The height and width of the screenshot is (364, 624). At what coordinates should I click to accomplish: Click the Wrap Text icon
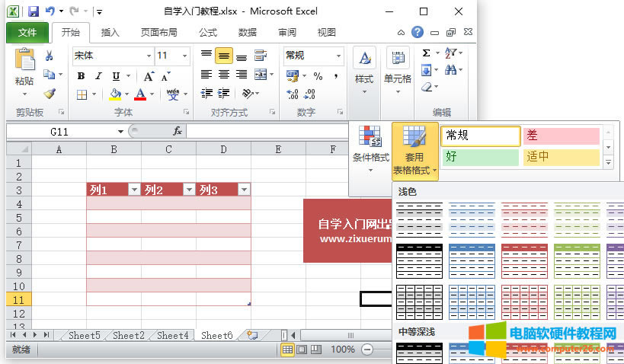261,56
